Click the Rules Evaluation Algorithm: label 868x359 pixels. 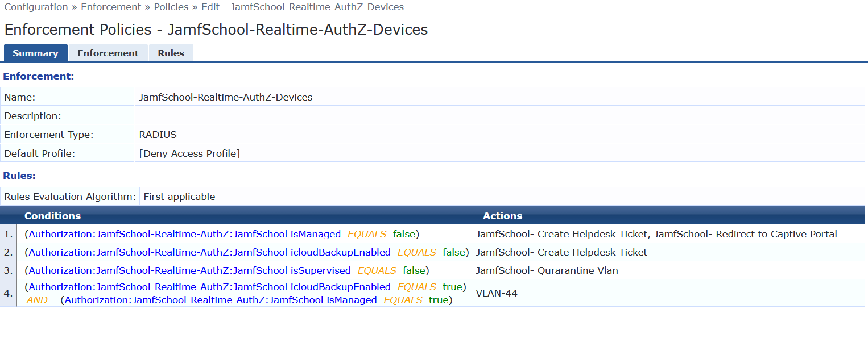[x=70, y=197]
